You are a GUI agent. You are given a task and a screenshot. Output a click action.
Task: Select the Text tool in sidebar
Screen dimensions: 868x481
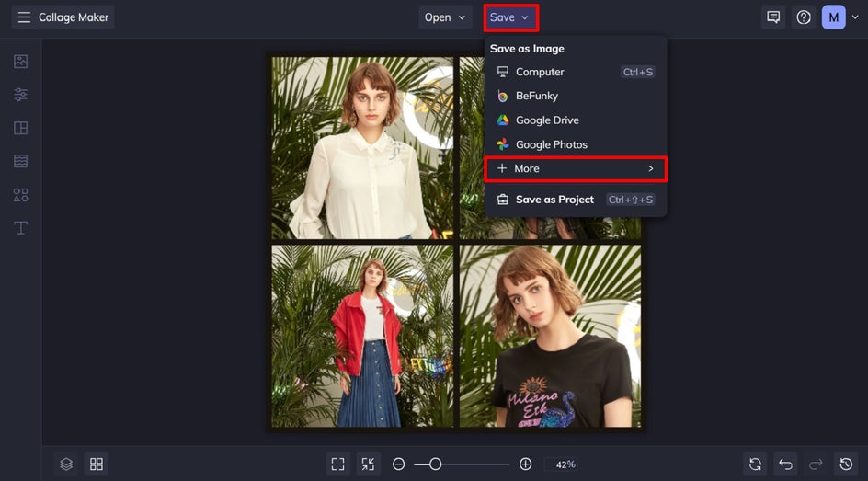[x=20, y=228]
